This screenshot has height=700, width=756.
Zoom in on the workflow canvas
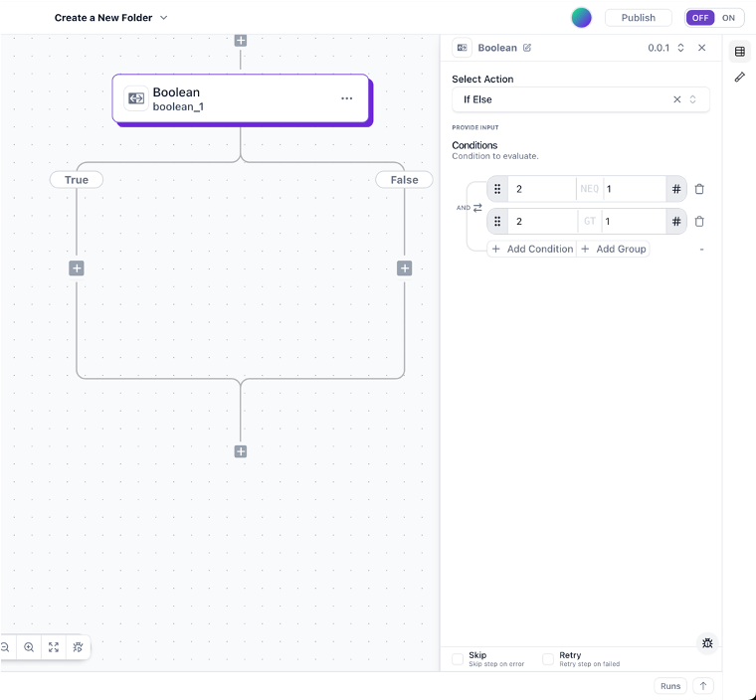click(29, 647)
